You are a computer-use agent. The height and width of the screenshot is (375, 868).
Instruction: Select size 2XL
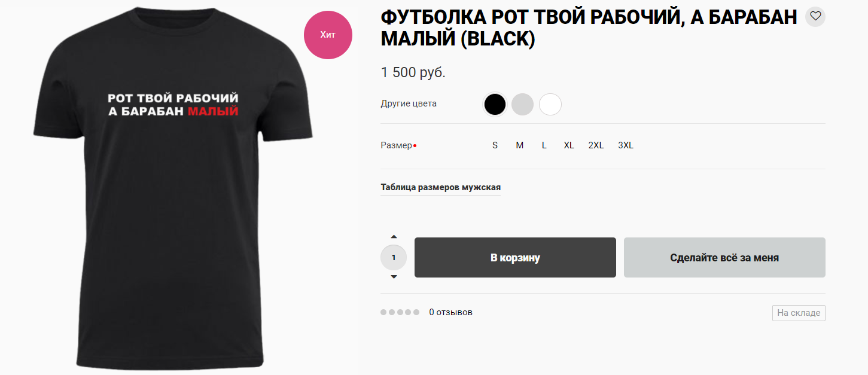coord(596,145)
